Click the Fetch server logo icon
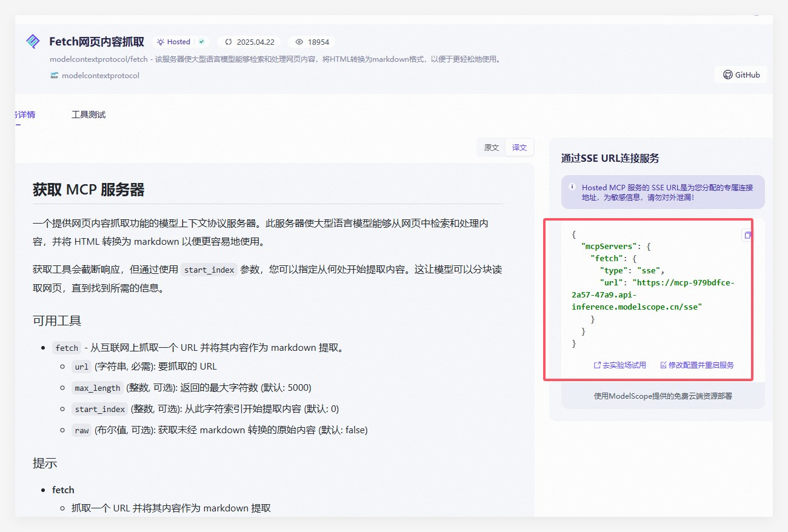The height and width of the screenshot is (532, 788). pyautogui.click(x=32, y=42)
